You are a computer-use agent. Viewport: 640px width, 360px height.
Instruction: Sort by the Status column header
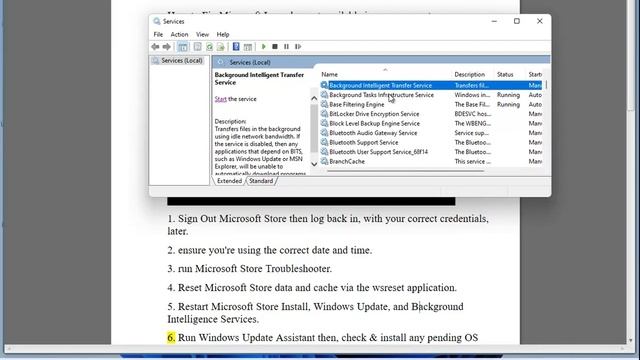(505, 74)
